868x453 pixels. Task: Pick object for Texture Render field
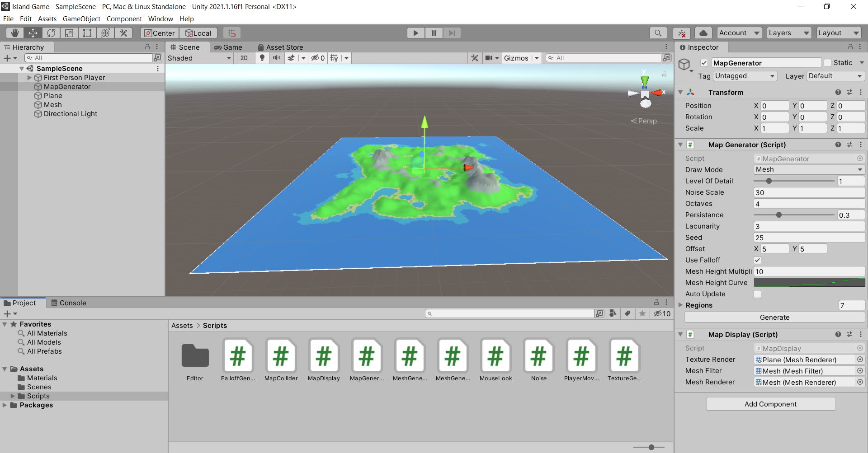(x=860, y=360)
